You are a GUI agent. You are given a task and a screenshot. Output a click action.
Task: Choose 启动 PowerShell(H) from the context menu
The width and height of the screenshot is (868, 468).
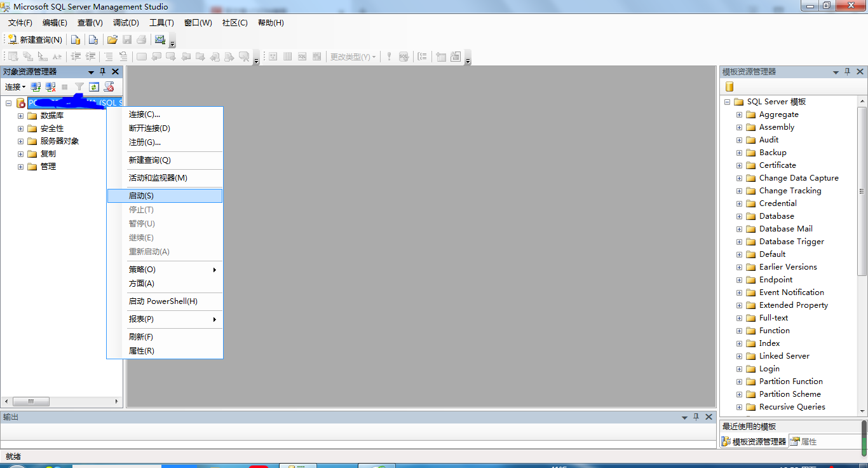(x=165, y=301)
